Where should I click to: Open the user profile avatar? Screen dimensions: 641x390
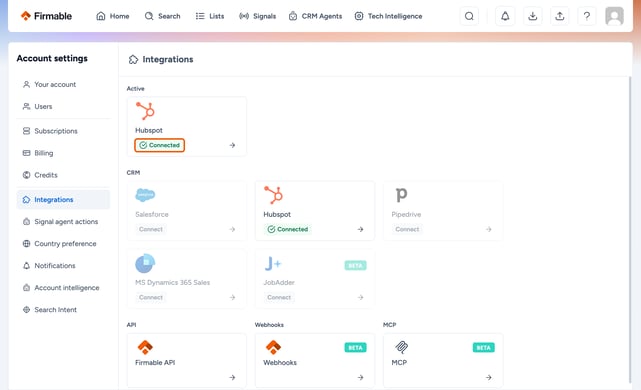click(614, 16)
